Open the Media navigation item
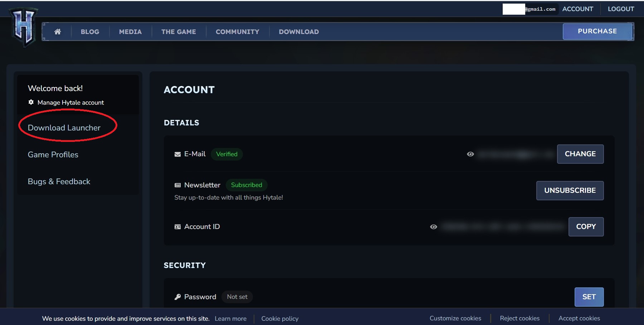Viewport: 644px width, 325px height. point(130,32)
